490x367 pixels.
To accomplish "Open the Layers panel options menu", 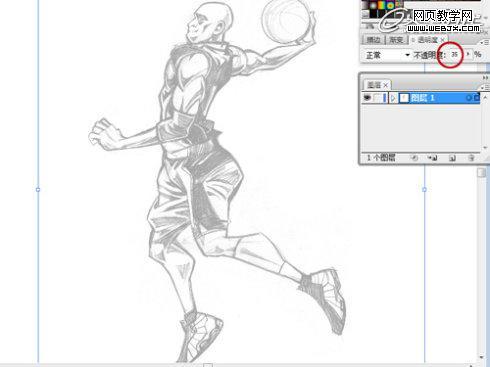I will pyautogui.click(x=486, y=87).
